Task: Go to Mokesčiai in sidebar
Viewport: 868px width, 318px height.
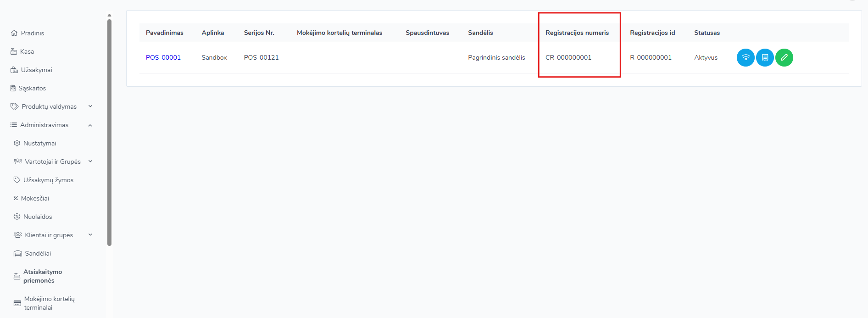Action: (35, 198)
